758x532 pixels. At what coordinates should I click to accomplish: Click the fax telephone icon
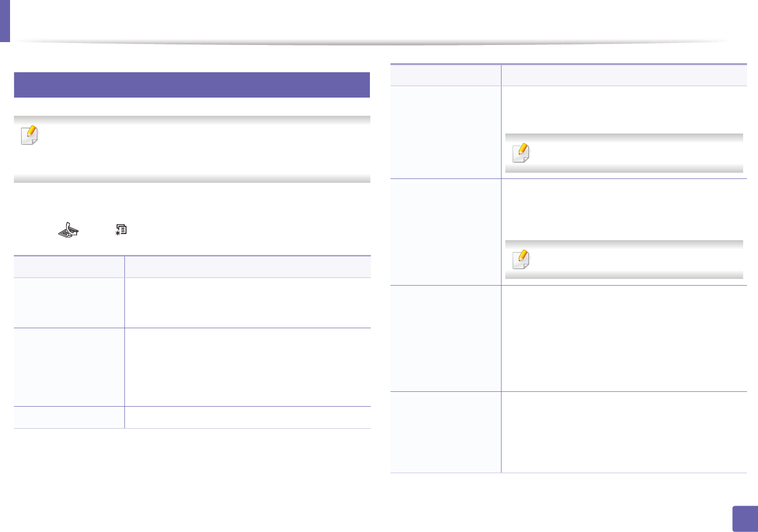click(x=68, y=230)
